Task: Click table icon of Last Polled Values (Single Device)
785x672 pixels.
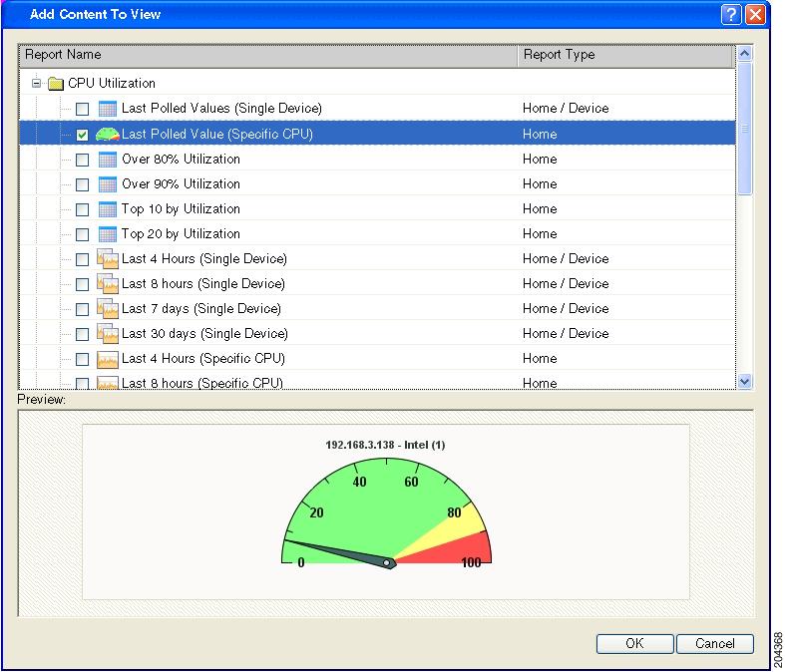Action: tap(107, 109)
